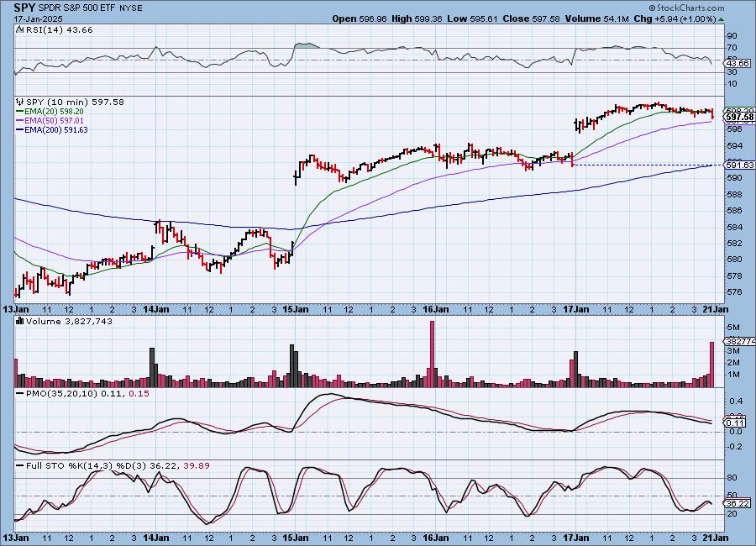Click the NYSE exchange label
This screenshot has height=546, width=756.
[131, 8]
